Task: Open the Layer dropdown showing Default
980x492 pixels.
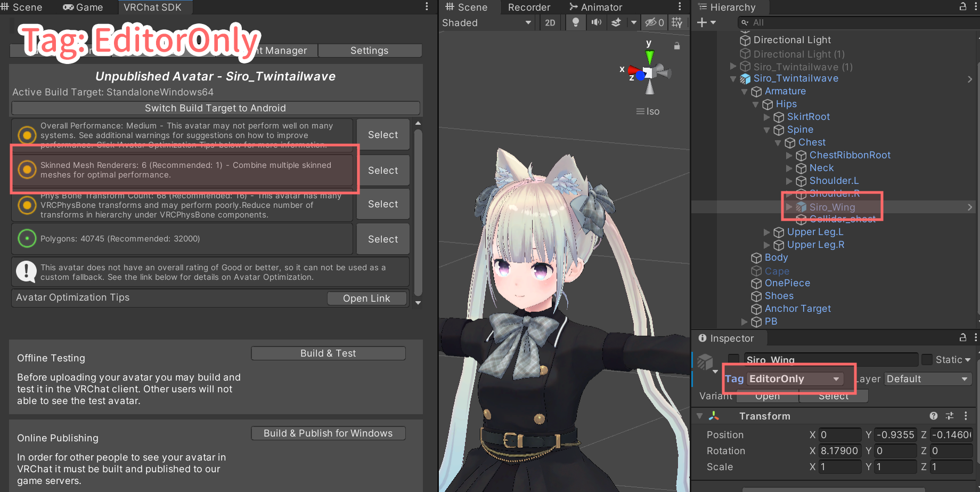Action: click(928, 378)
